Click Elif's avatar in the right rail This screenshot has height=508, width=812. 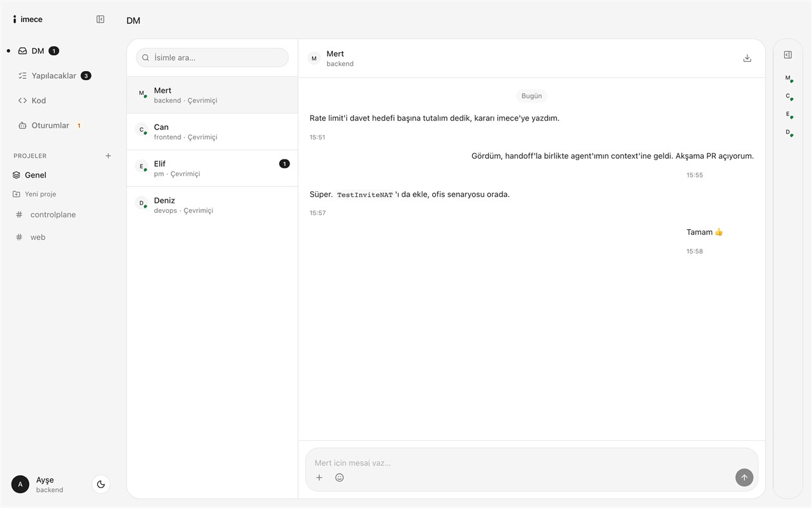[x=788, y=114]
